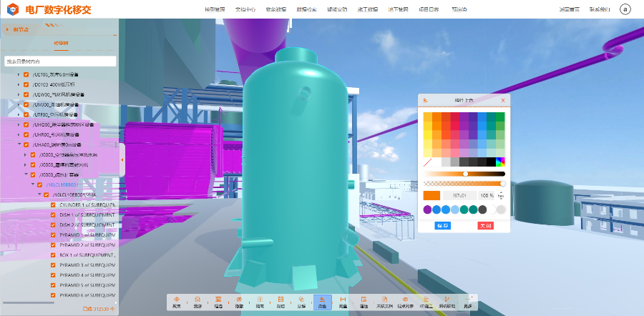Viewport: 644px width, 316px height.
Task: Click the 属性 properties tool icon
Action: [x=364, y=302]
